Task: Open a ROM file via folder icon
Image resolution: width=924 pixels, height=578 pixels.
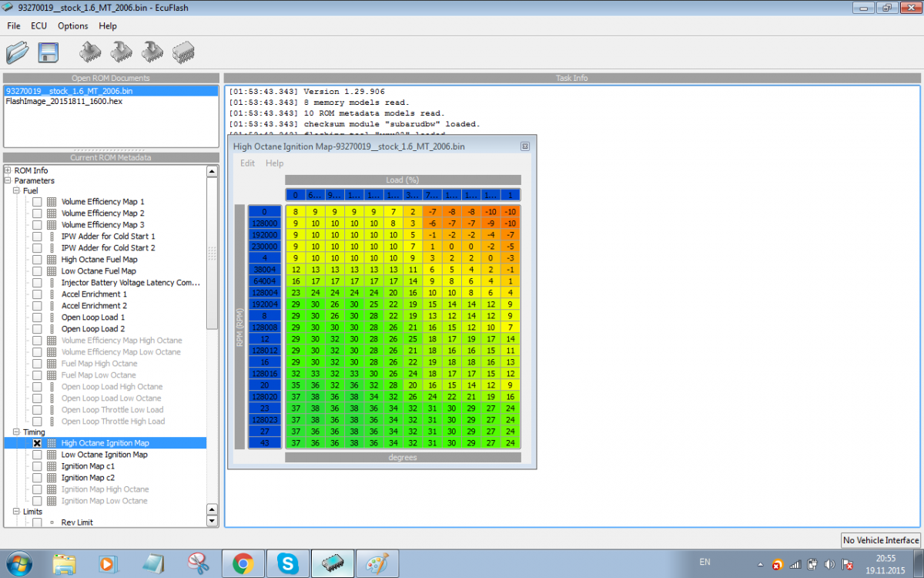Action: [x=17, y=52]
